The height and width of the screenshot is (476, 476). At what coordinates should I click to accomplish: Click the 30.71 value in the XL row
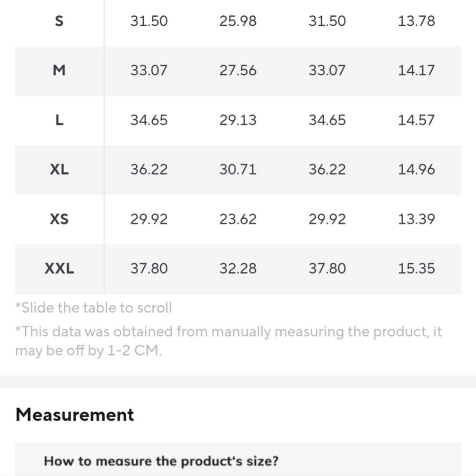tap(238, 169)
